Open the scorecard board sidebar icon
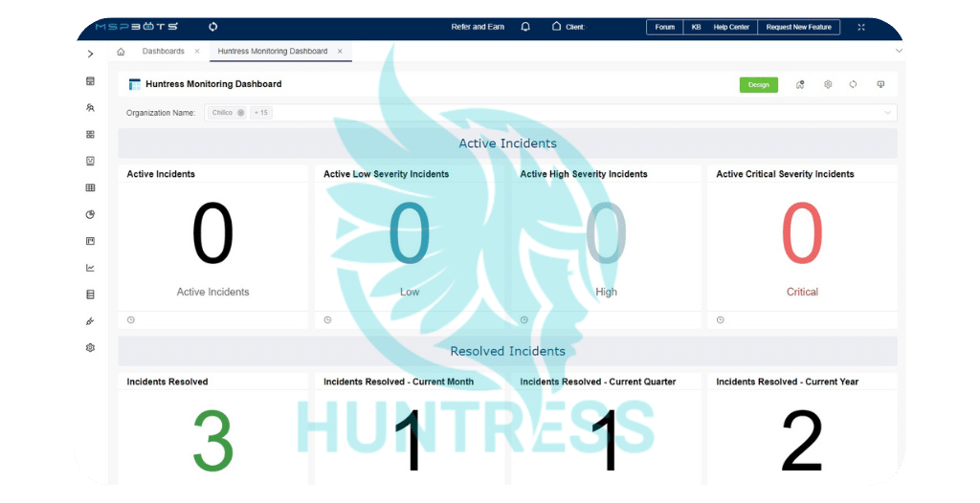Viewport: 980px width, 503px height. click(x=90, y=241)
